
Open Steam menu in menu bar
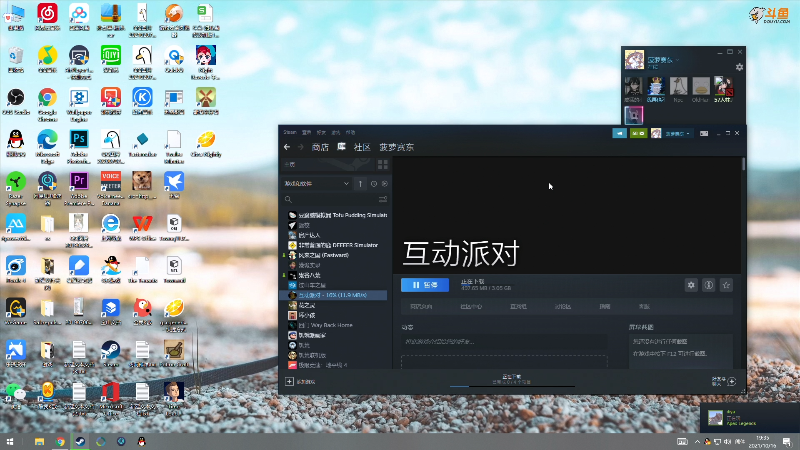click(x=290, y=132)
